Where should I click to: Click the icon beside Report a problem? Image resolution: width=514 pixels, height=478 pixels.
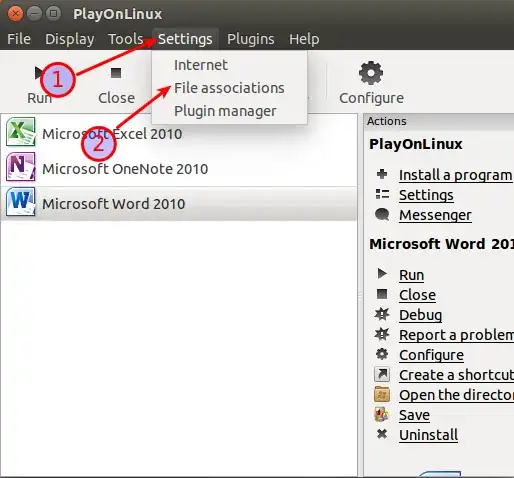[382, 334]
